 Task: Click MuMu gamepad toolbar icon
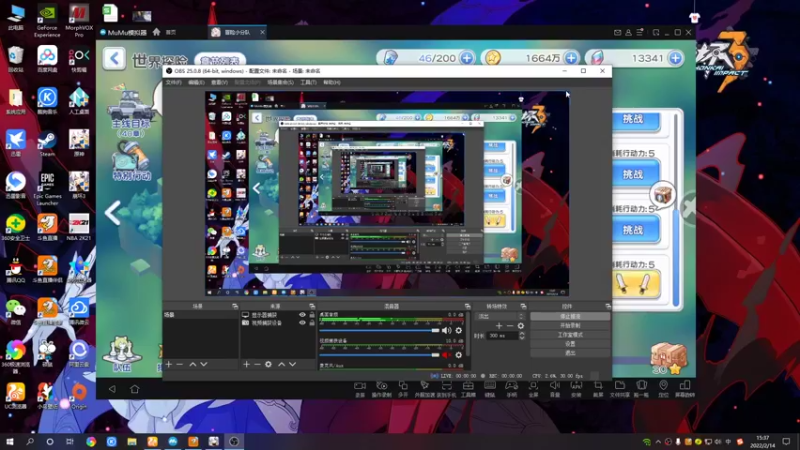point(511,388)
